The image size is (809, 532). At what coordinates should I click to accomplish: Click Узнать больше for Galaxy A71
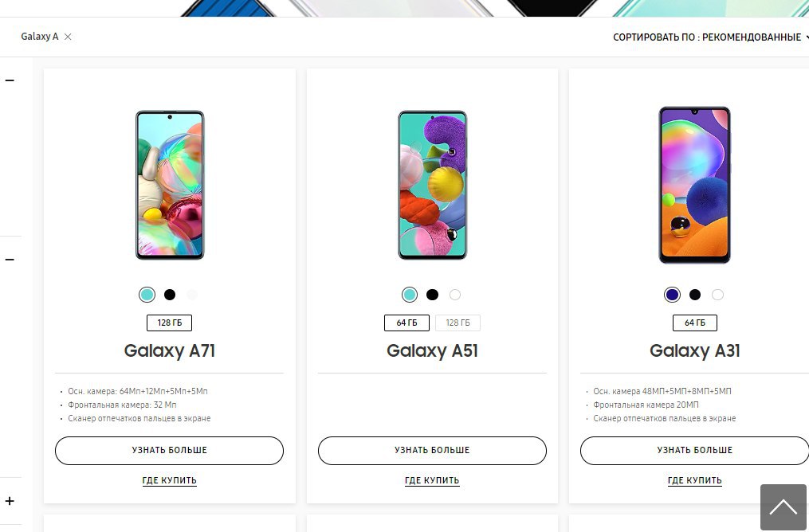coord(169,451)
